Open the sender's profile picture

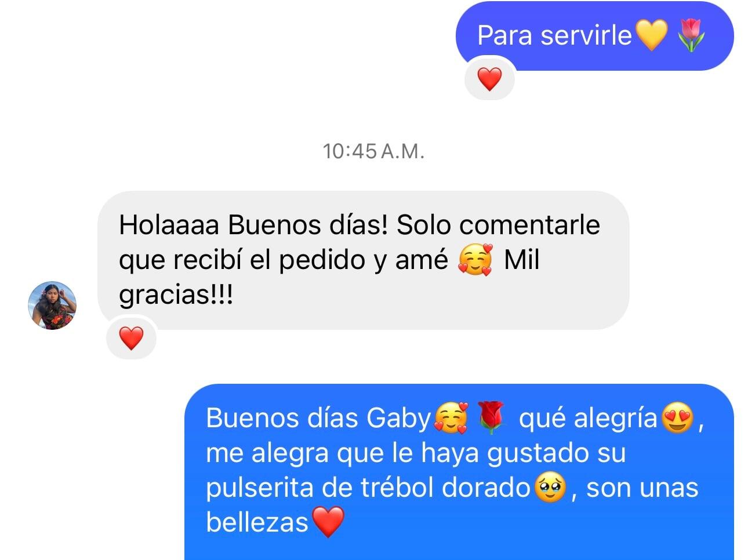click(52, 306)
